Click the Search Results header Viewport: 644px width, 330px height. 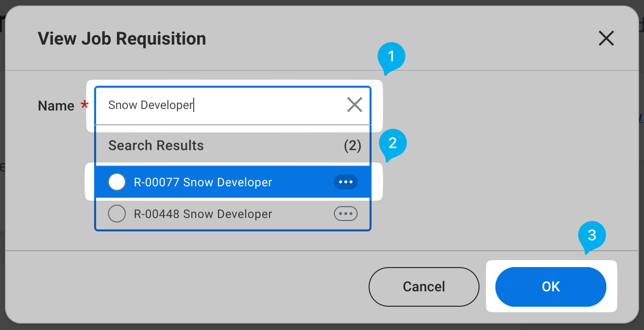tap(156, 146)
